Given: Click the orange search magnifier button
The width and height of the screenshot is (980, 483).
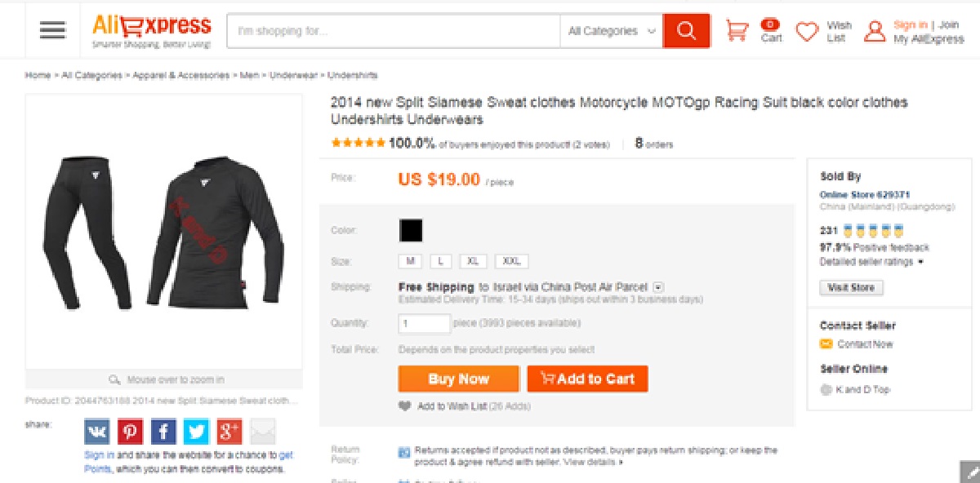Looking at the screenshot, I should click(x=686, y=31).
